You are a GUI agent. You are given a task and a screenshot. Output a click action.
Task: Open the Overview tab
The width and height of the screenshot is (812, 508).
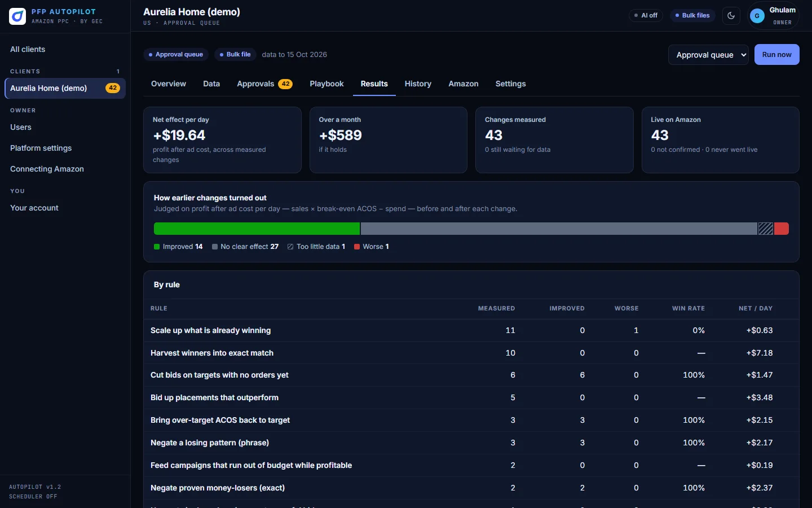(169, 84)
